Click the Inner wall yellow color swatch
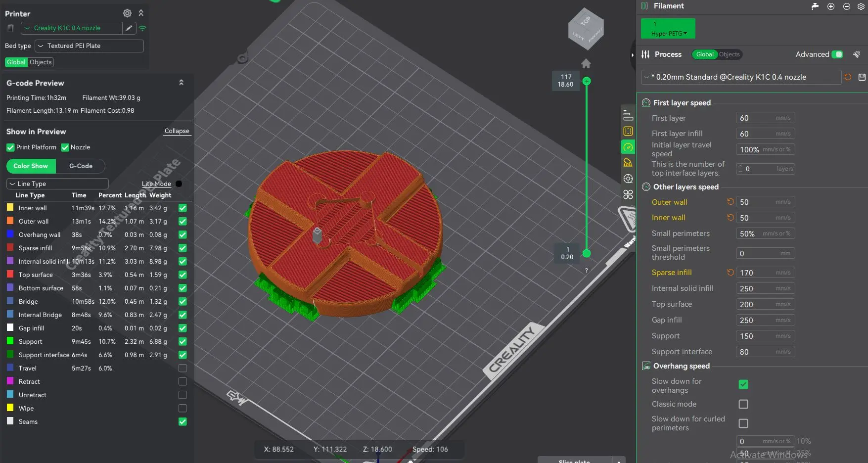 [x=10, y=208]
